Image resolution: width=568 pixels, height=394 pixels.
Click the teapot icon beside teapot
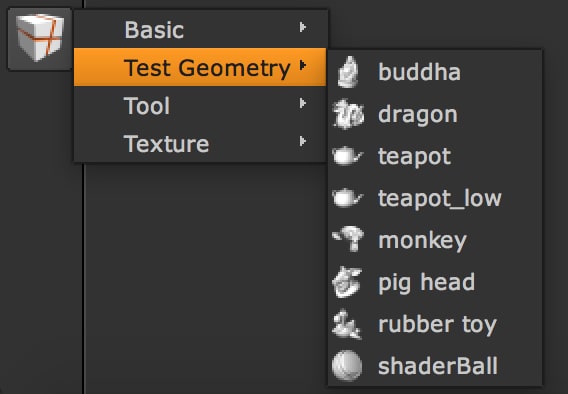347,156
